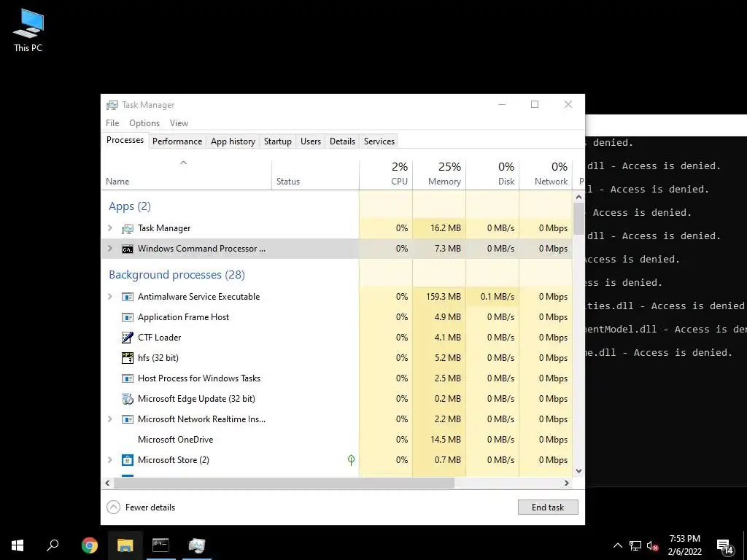Switch to the Services tab
The width and height of the screenshot is (747, 560).
pyautogui.click(x=379, y=141)
